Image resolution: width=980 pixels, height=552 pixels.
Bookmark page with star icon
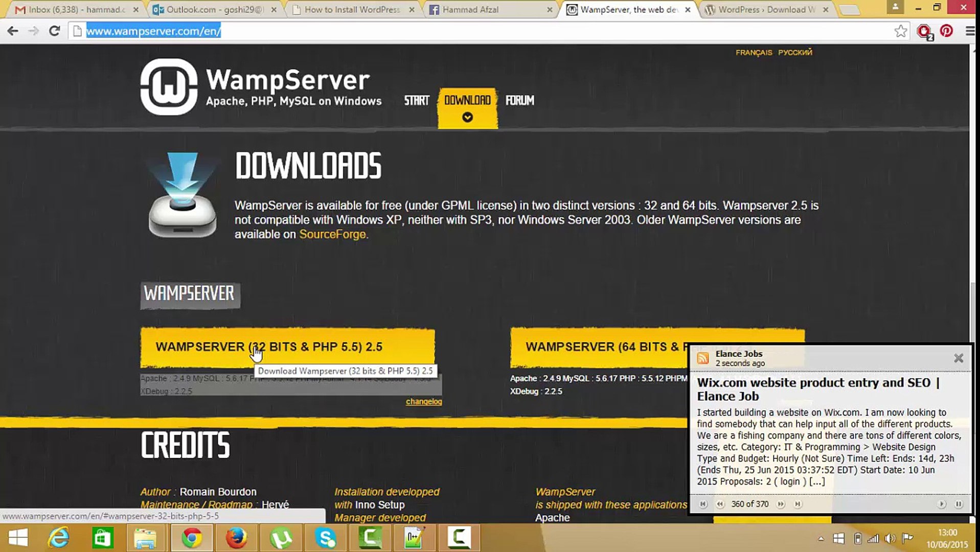(x=901, y=31)
